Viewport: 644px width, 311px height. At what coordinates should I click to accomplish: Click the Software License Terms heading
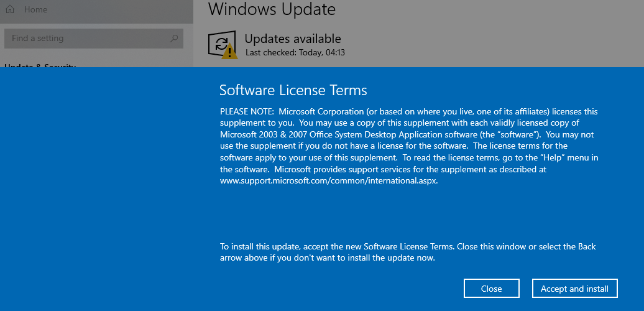293,90
